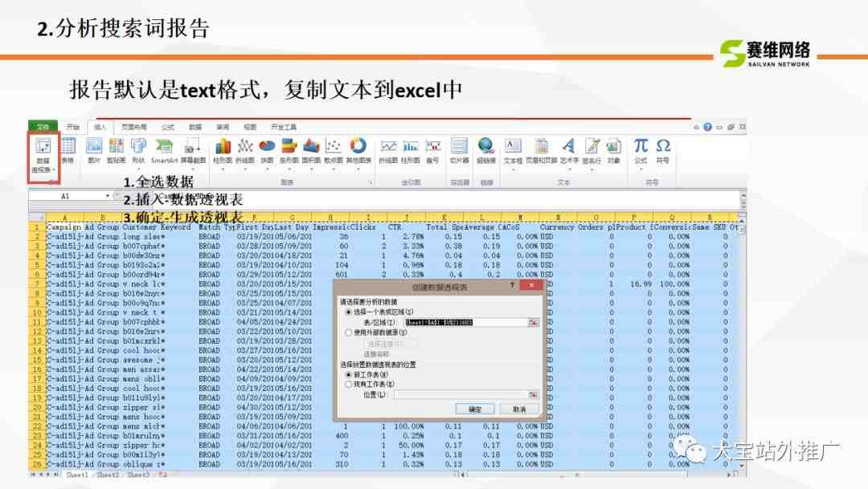The image size is (868, 489).
Task: Open the 文件 File tab
Action: pos(43,127)
